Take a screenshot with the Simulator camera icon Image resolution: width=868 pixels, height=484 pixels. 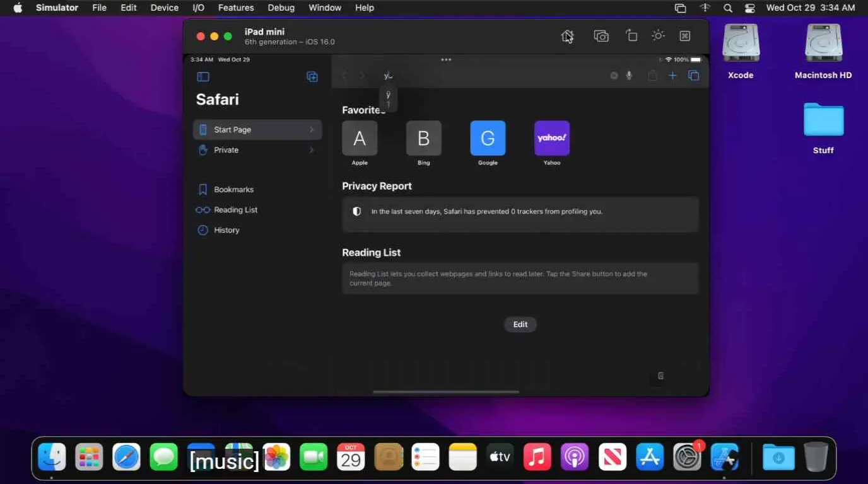click(x=601, y=36)
